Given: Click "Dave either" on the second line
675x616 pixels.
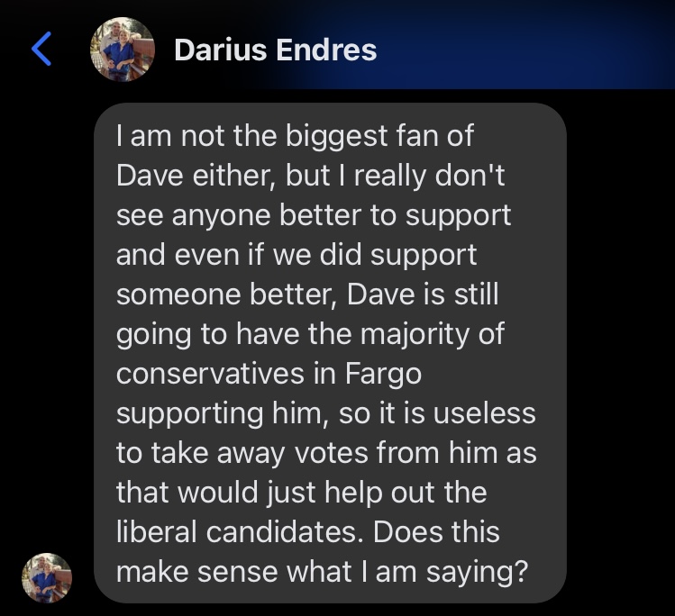Looking at the screenshot, I should 193,176.
